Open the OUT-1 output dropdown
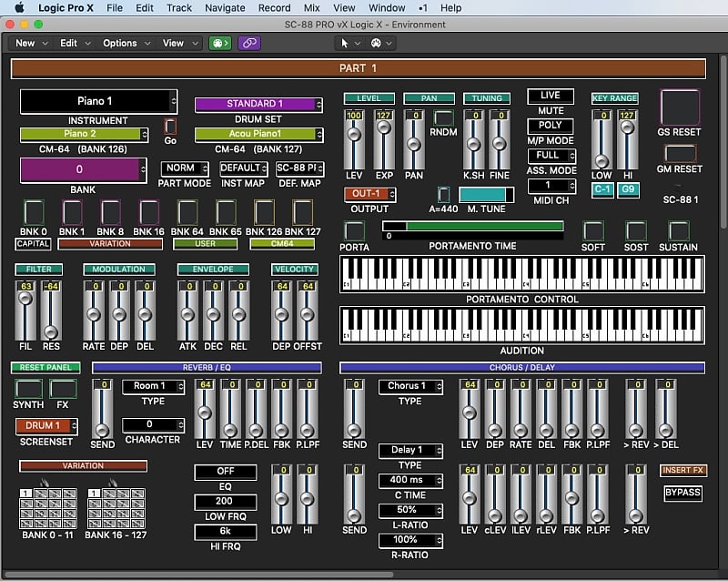 (370, 194)
